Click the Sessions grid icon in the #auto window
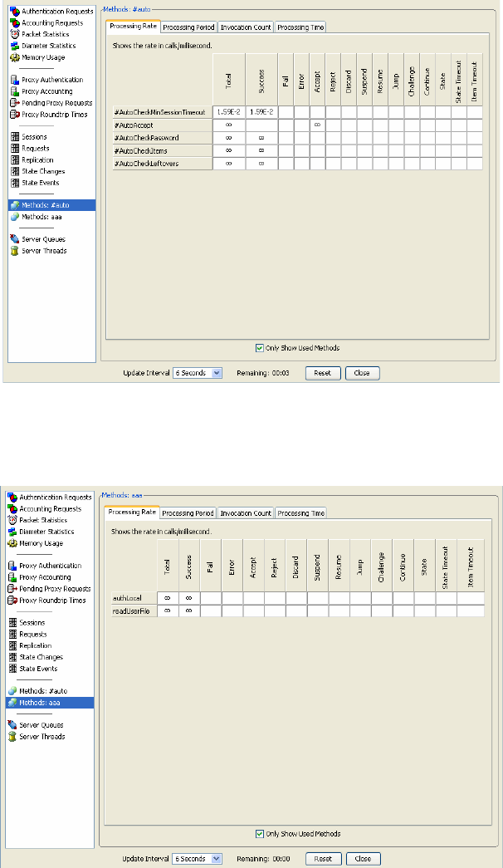This screenshot has height=868, width=503. pyautogui.click(x=14, y=137)
